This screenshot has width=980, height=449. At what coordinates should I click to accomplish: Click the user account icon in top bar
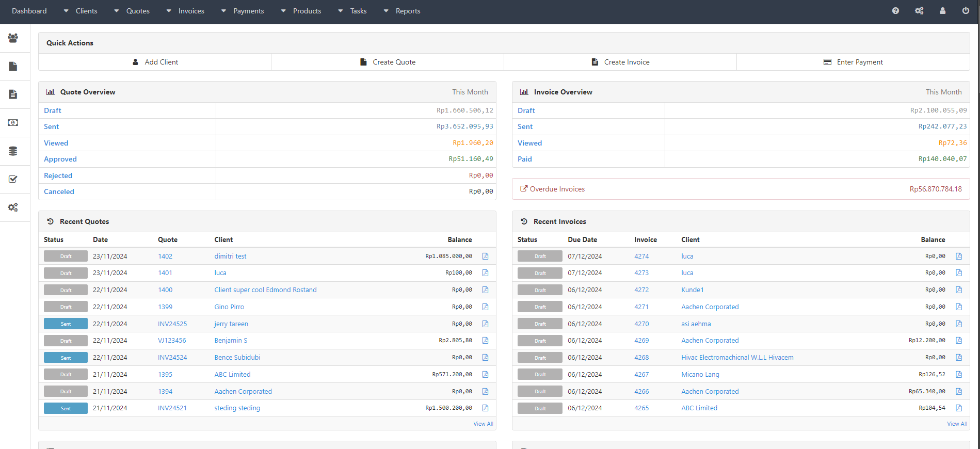(x=942, y=11)
